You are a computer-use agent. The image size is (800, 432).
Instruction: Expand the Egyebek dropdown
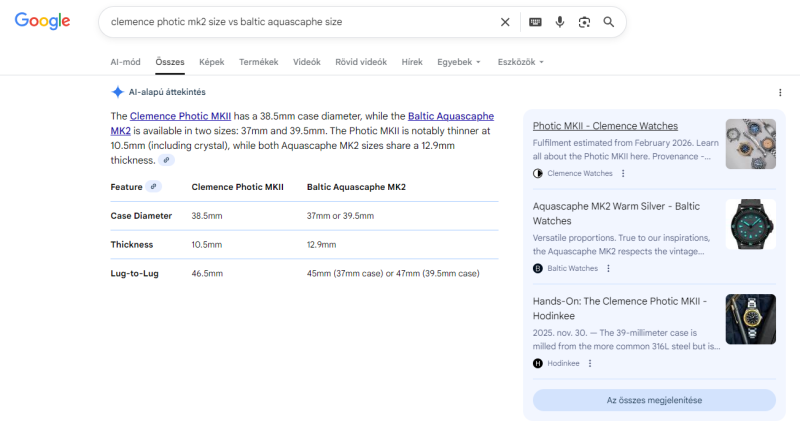click(x=458, y=62)
